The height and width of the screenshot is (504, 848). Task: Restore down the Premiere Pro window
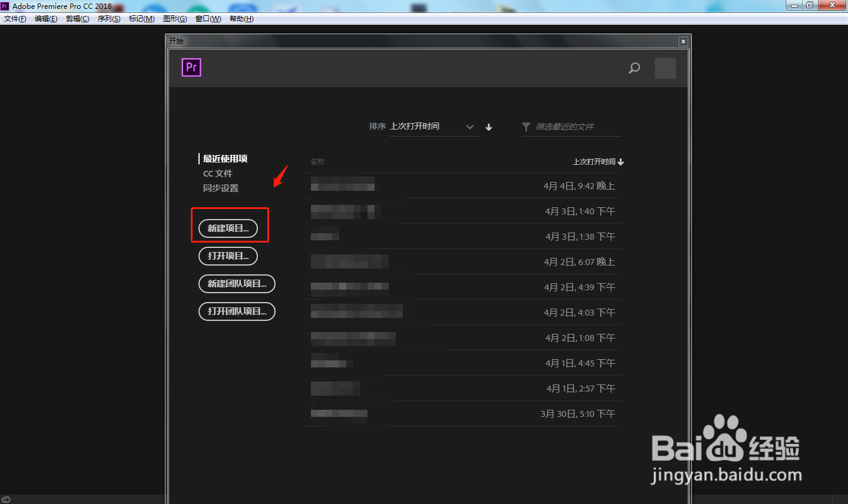tap(810, 5)
